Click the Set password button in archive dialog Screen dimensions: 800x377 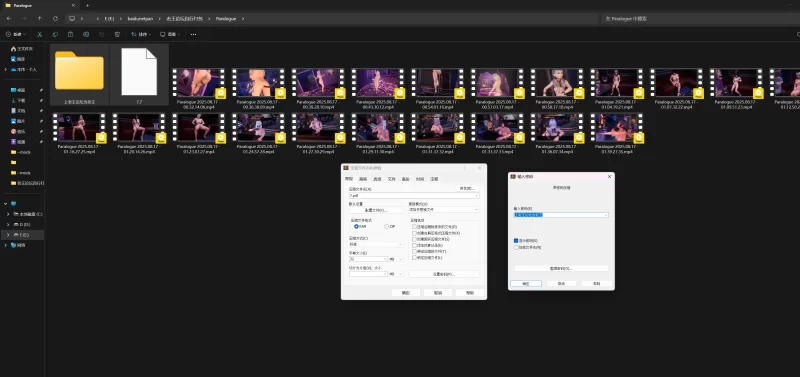coord(444,274)
